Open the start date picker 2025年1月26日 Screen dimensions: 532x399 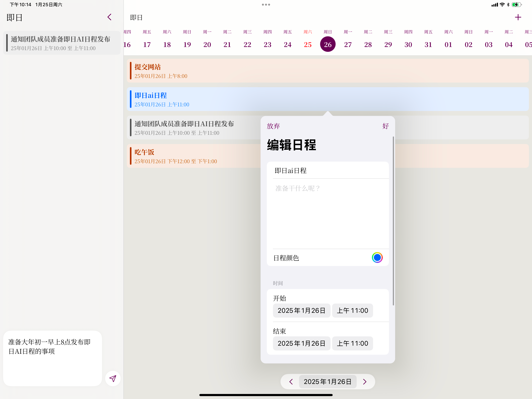pyautogui.click(x=301, y=310)
